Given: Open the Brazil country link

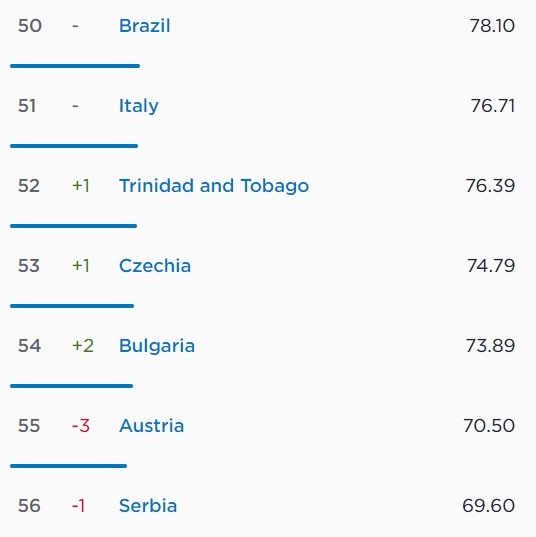Looking at the screenshot, I should (145, 26).
